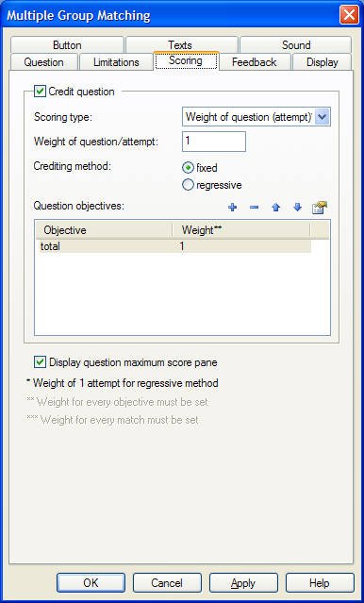
Task: Close the Multiple Group Matching dialog
Action: point(349,15)
